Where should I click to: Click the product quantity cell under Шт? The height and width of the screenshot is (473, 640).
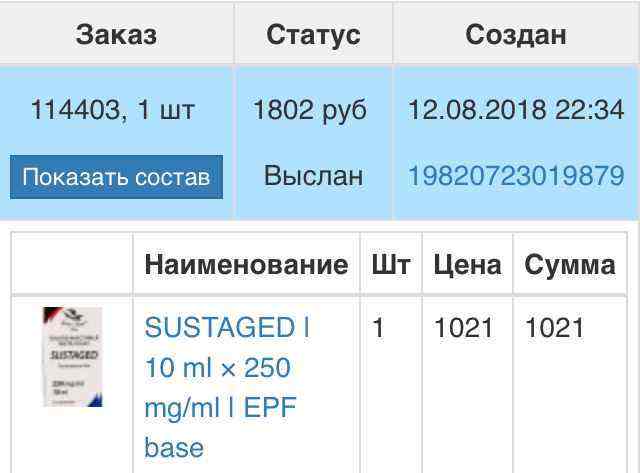[378, 328]
